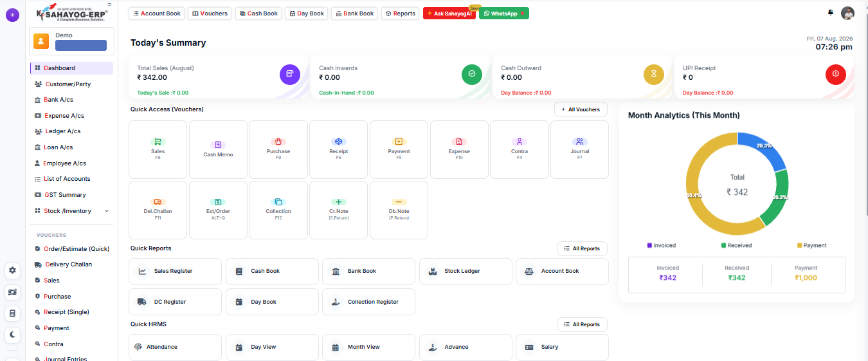Select Dashboard in the sidebar

(x=71, y=68)
